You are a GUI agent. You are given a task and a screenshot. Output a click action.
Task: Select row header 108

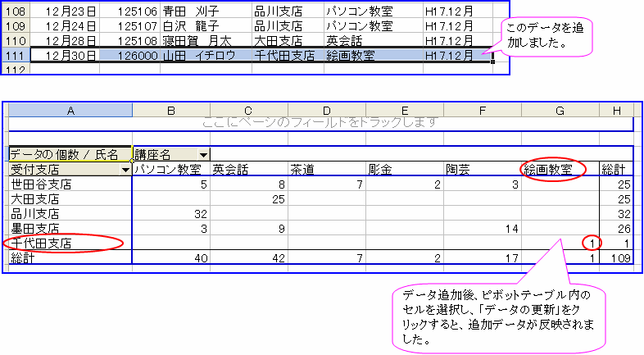tap(16, 11)
